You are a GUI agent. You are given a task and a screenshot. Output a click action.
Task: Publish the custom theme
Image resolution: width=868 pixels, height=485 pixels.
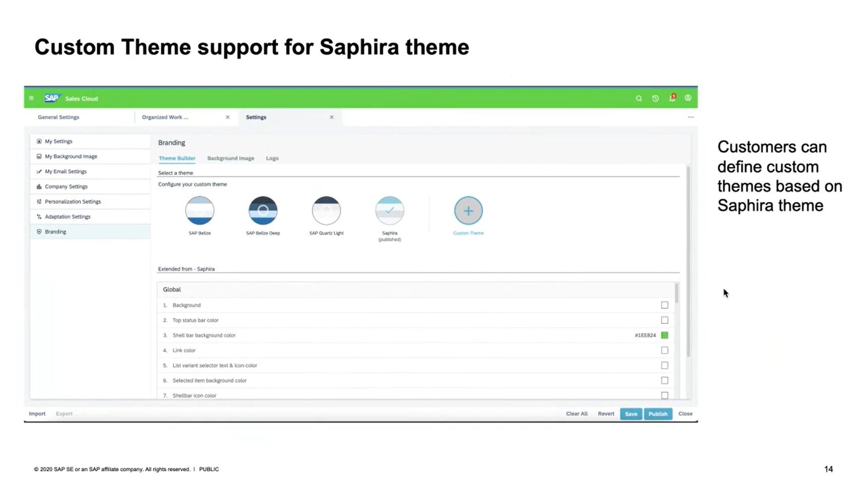click(x=658, y=414)
